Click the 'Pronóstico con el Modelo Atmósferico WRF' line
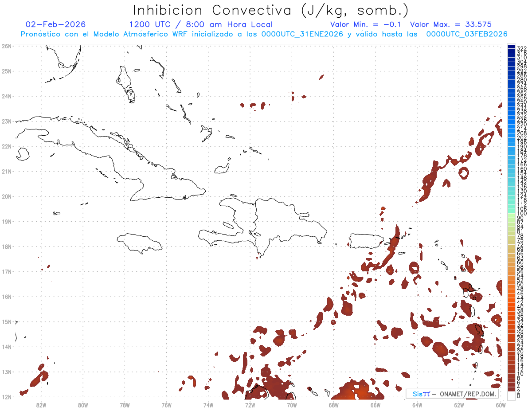Screen dimensions: 532x411 click(264, 34)
